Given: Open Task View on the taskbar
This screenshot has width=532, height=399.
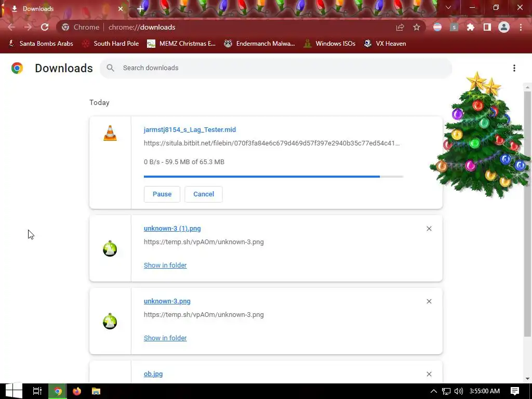Looking at the screenshot, I should (37, 391).
